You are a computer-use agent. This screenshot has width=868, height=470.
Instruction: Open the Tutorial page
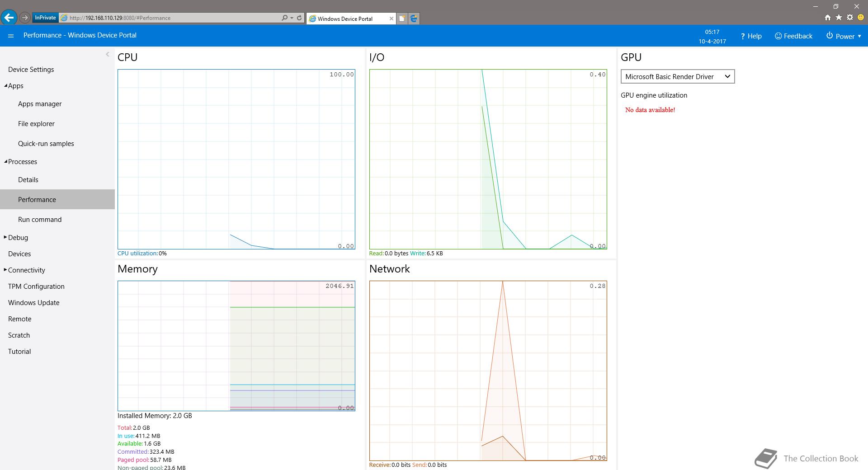tap(19, 351)
